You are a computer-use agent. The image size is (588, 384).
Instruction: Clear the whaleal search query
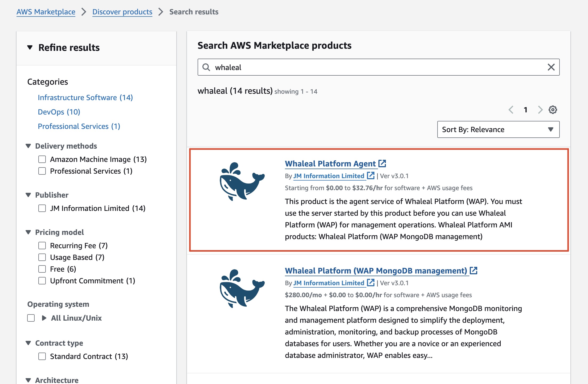[551, 67]
